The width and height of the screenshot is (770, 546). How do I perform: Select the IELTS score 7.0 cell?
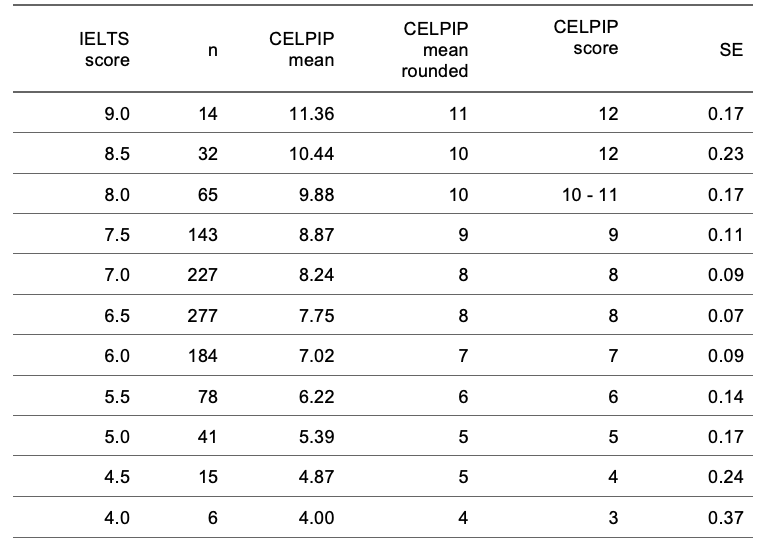pos(117,274)
